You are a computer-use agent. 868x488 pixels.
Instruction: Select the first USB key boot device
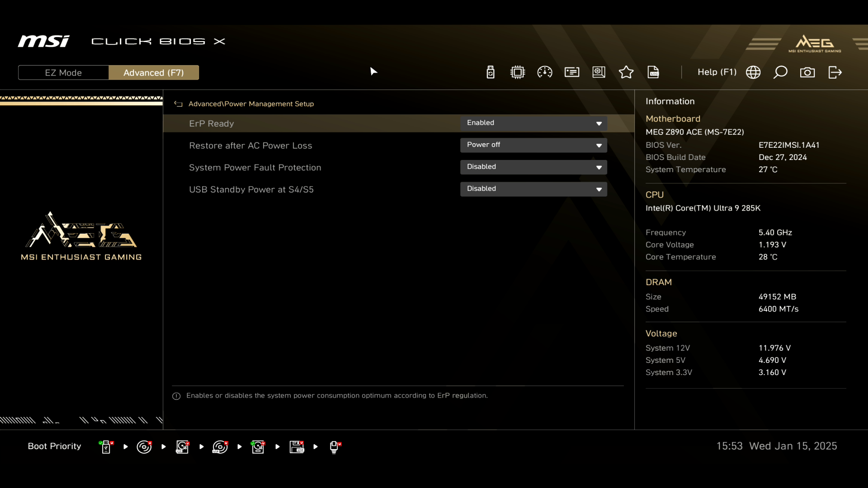(106, 447)
